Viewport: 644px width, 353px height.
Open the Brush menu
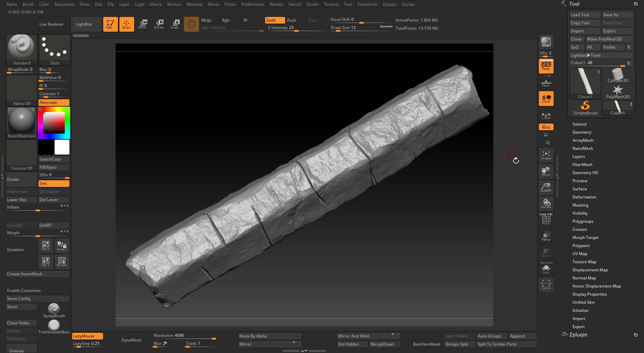[28, 4]
